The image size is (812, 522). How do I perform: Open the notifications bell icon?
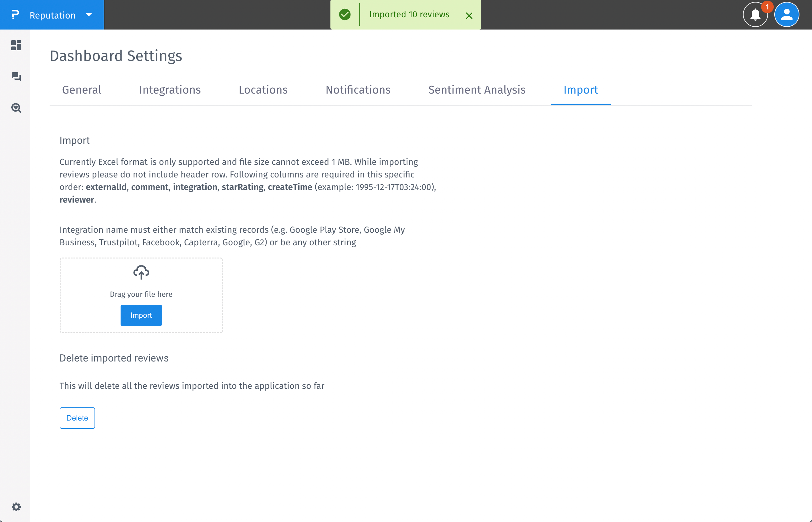pos(755,15)
